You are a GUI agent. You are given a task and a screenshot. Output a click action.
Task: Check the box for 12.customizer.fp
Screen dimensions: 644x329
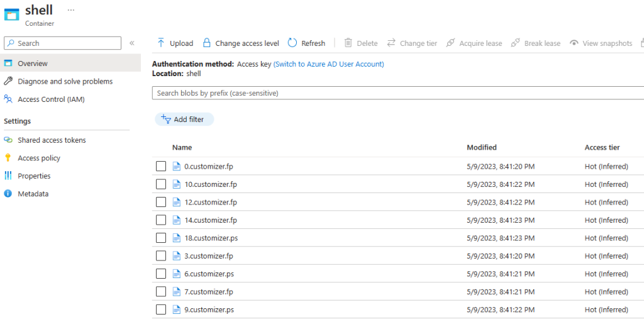161,202
